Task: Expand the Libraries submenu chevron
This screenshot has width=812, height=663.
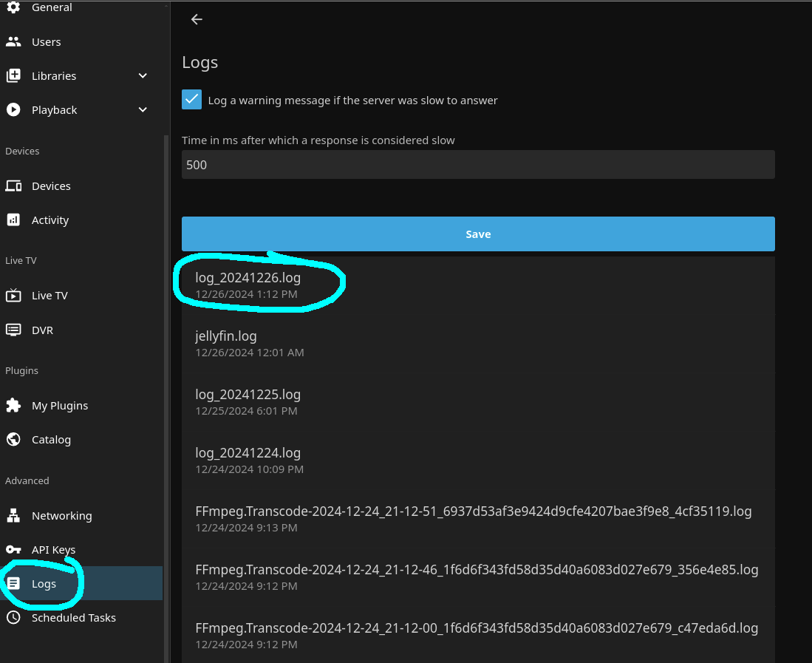Action: 143,76
